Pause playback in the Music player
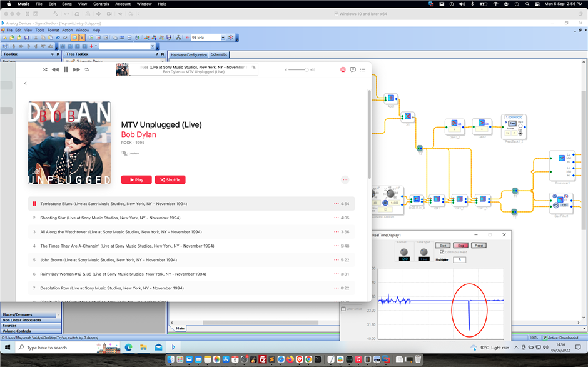 tap(66, 69)
